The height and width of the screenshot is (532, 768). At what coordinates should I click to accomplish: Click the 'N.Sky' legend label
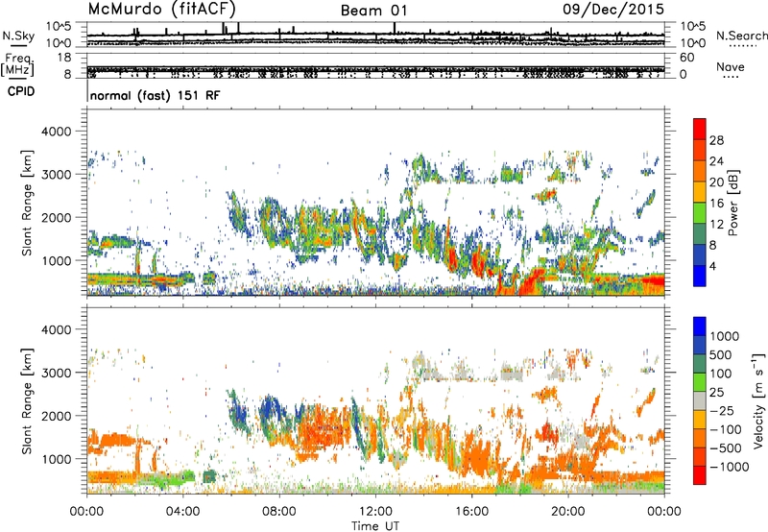[18, 36]
